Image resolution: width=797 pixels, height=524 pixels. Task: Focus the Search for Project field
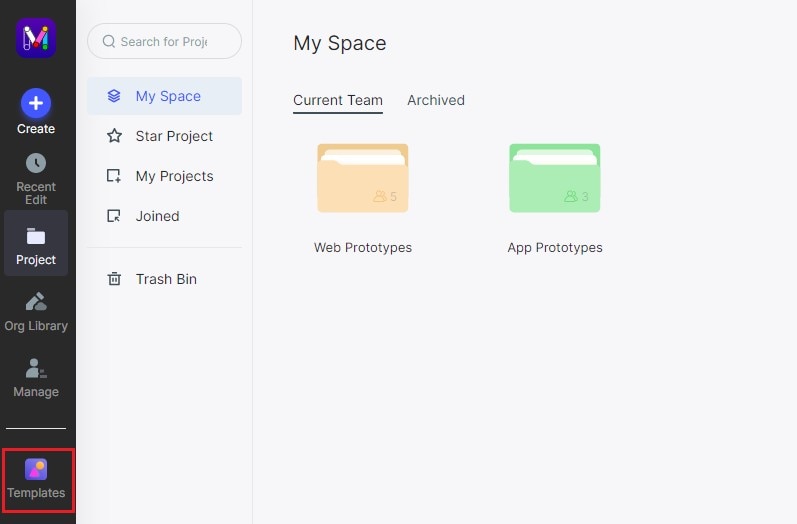[170, 42]
